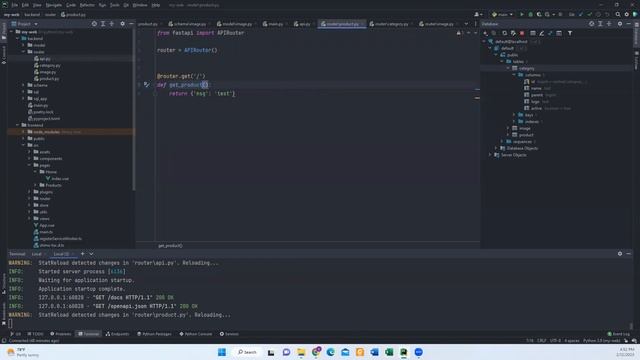Open the File menu

click(x=15, y=5)
